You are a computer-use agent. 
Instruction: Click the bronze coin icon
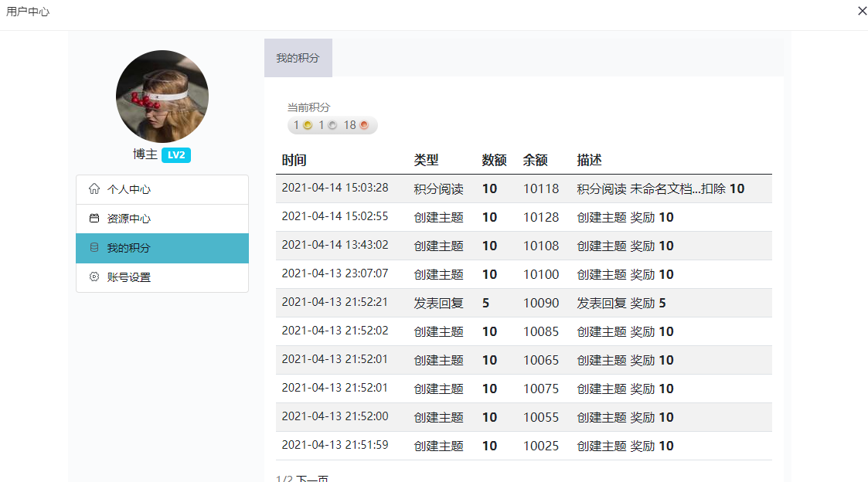click(364, 125)
